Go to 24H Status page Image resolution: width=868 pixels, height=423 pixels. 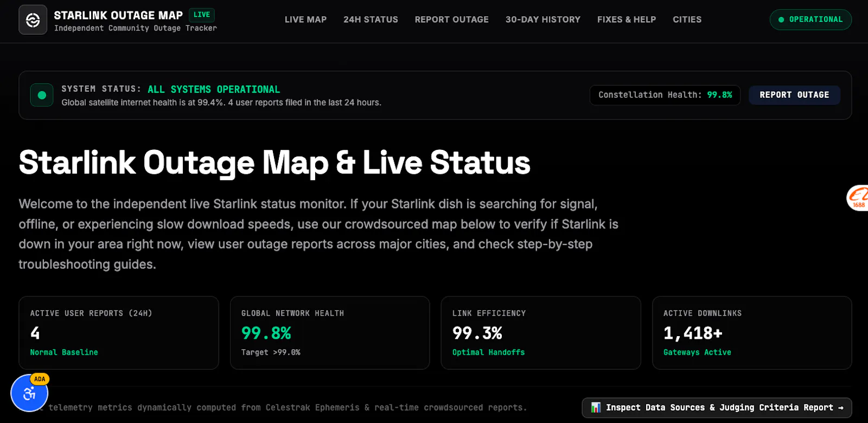(371, 20)
